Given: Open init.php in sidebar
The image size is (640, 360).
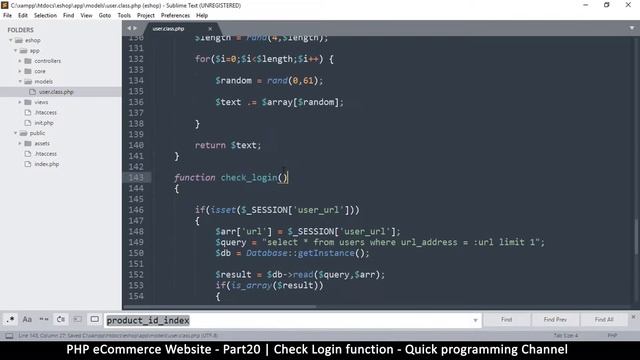Looking at the screenshot, I should 44,123.
